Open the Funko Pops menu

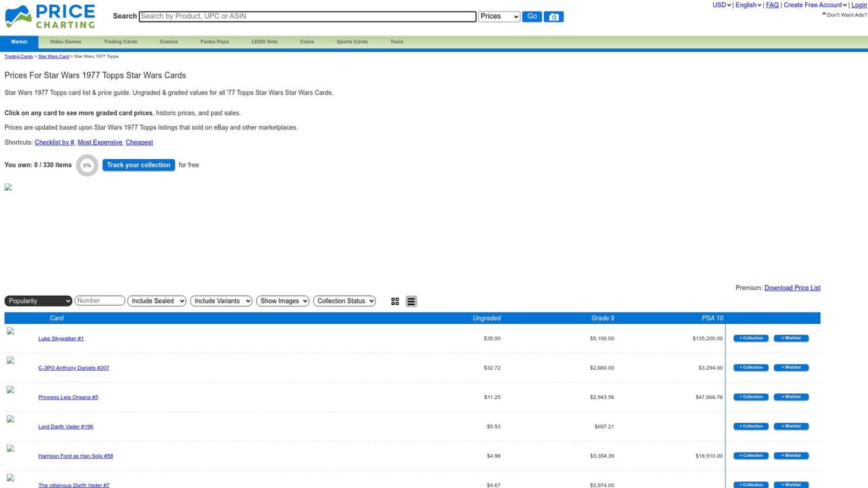pyautogui.click(x=214, y=42)
